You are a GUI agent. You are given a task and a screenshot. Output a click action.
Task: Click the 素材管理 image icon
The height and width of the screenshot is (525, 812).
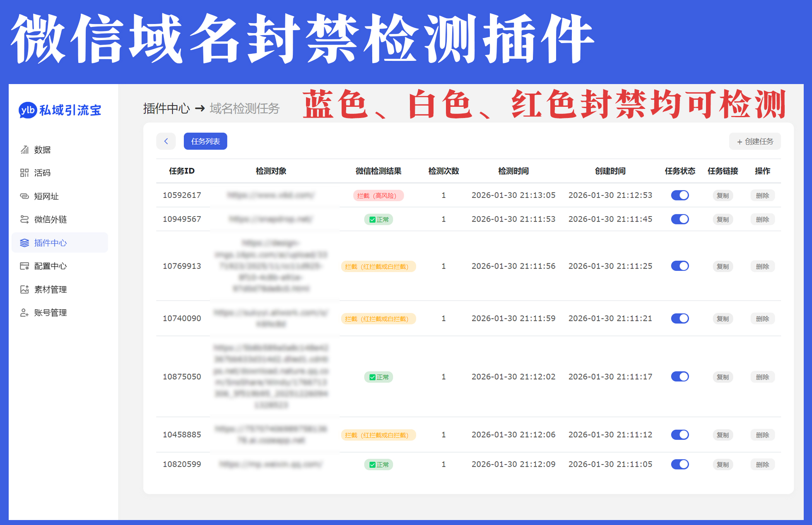coord(24,289)
